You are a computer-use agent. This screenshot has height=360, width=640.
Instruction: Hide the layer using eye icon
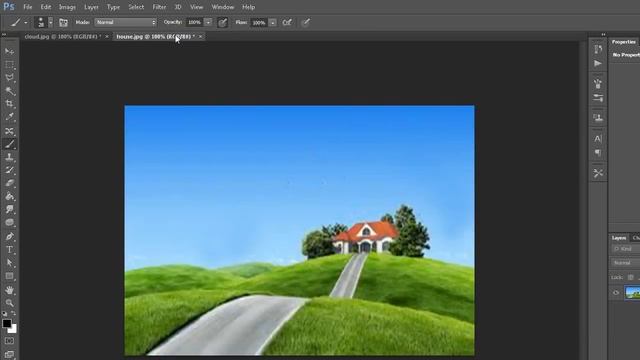point(616,293)
